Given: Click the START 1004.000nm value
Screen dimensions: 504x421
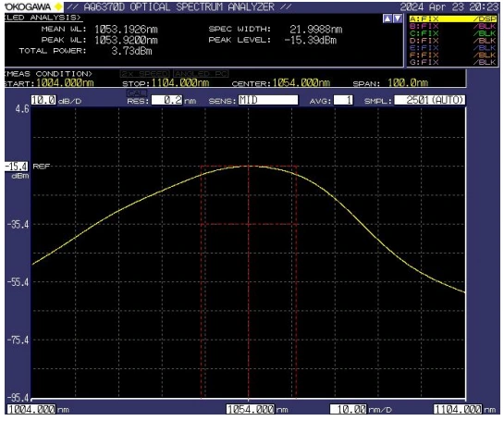Looking at the screenshot, I should pyautogui.click(x=65, y=83).
